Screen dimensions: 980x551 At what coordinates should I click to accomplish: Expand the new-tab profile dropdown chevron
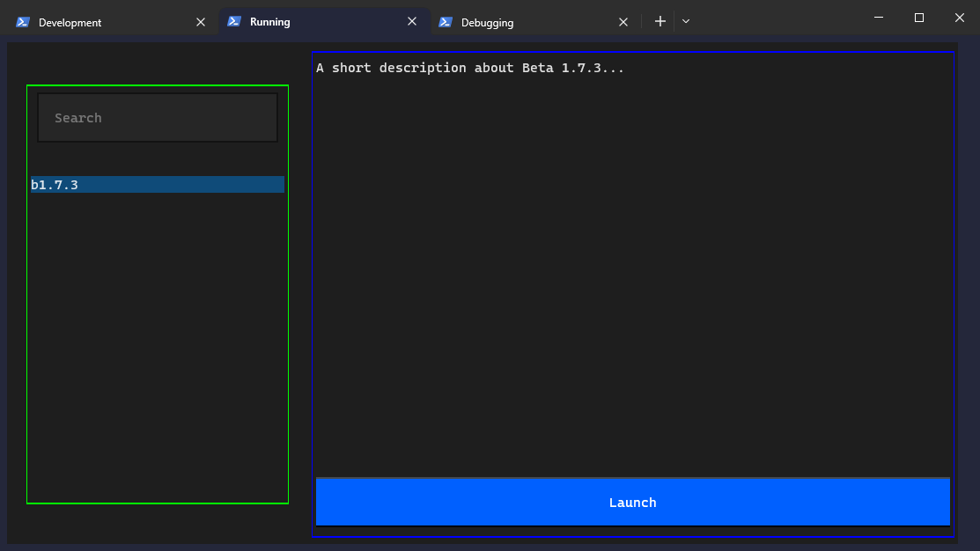pos(686,21)
